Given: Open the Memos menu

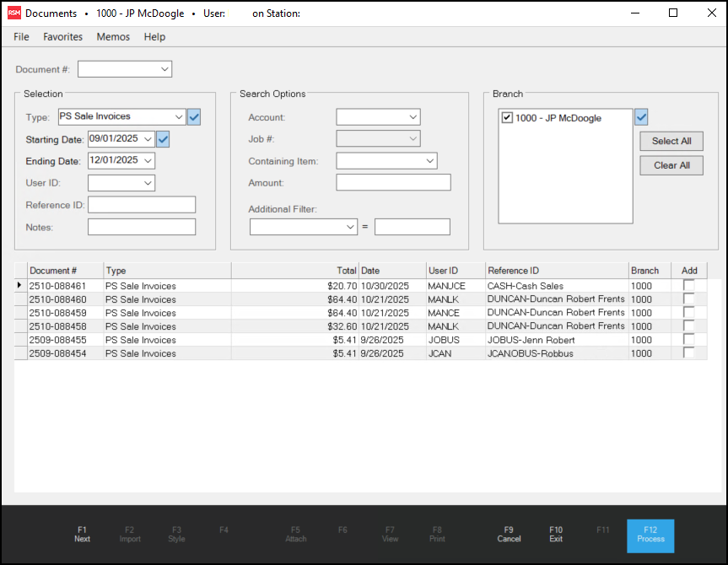Looking at the screenshot, I should coord(113,37).
